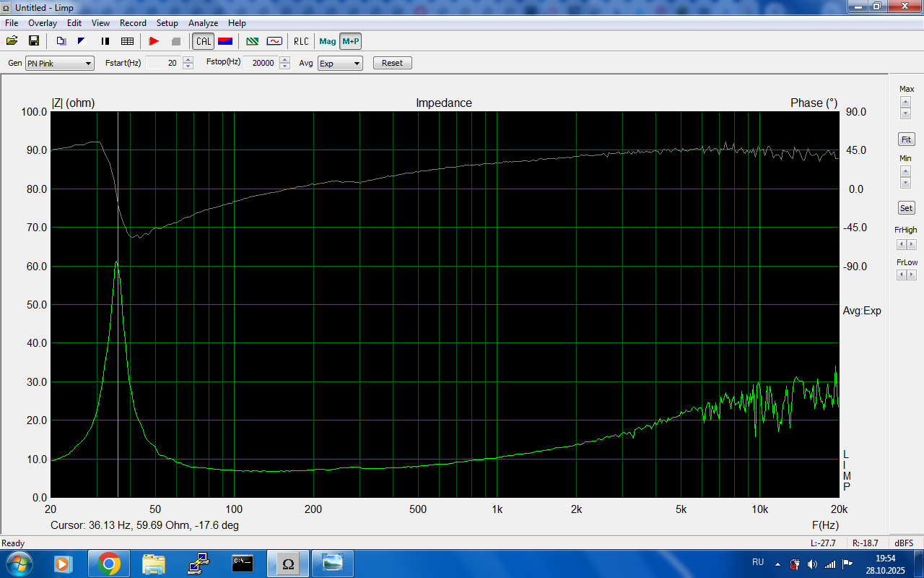The image size is (924, 578).
Task: Start recording with the red play arrow
Action: click(153, 41)
